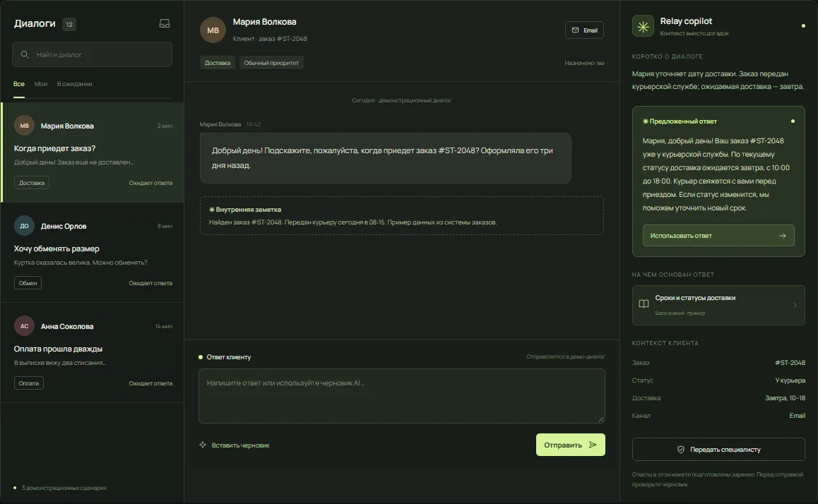Click 3 демонстрационных сценария status text
This screenshot has height=504, width=818.
coord(64,488)
